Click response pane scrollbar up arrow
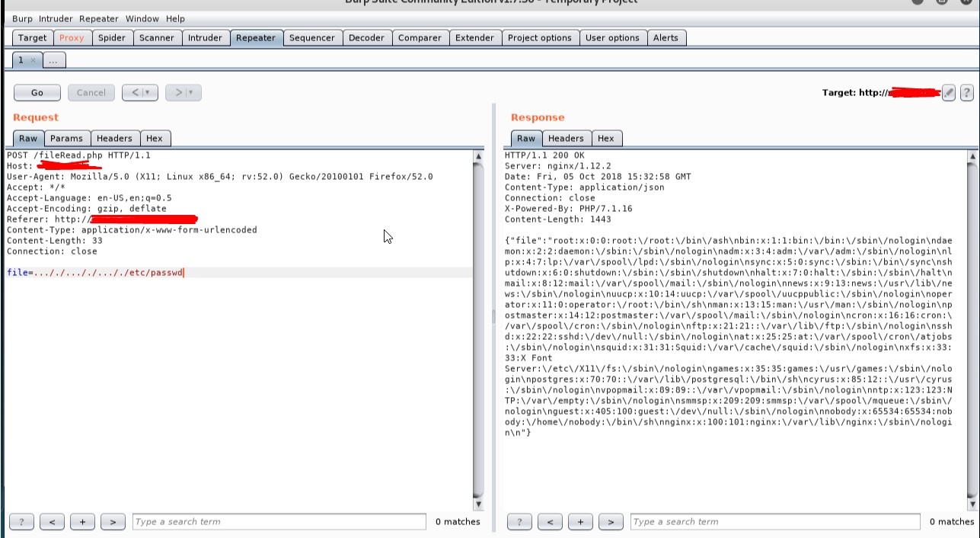 pyautogui.click(x=972, y=156)
